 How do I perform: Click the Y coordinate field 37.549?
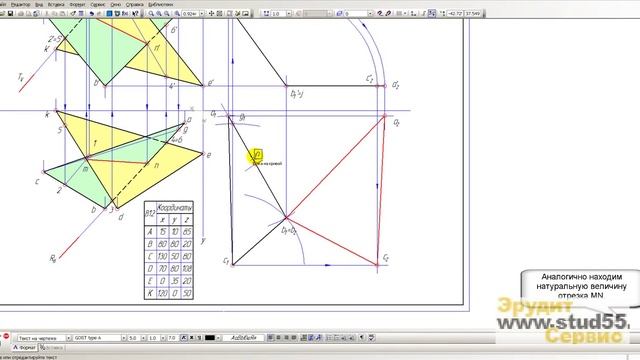(473, 13)
